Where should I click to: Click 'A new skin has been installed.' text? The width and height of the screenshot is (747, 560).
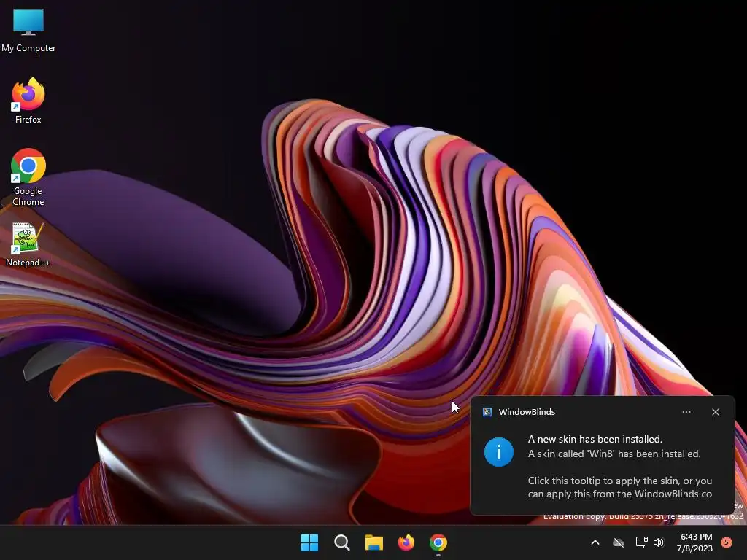click(x=595, y=439)
